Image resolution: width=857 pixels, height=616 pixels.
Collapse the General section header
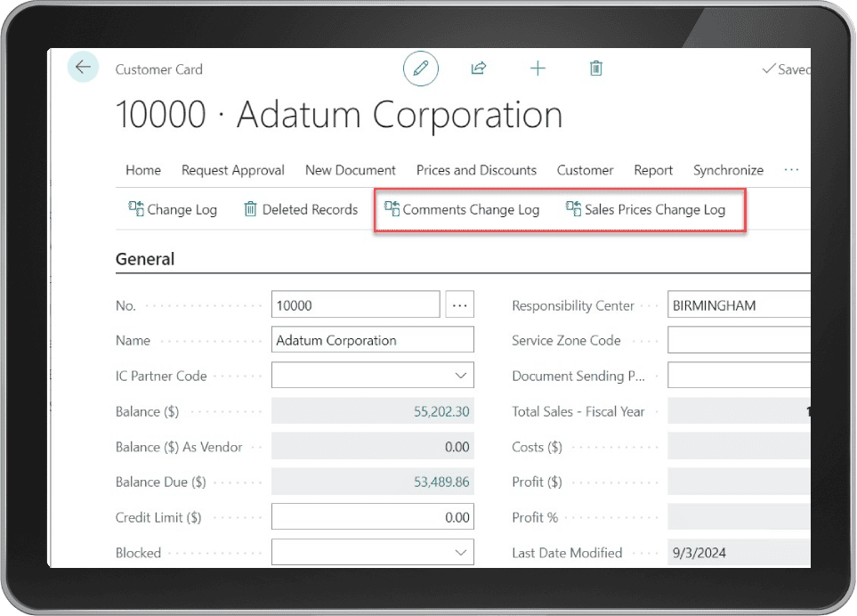pos(145,259)
